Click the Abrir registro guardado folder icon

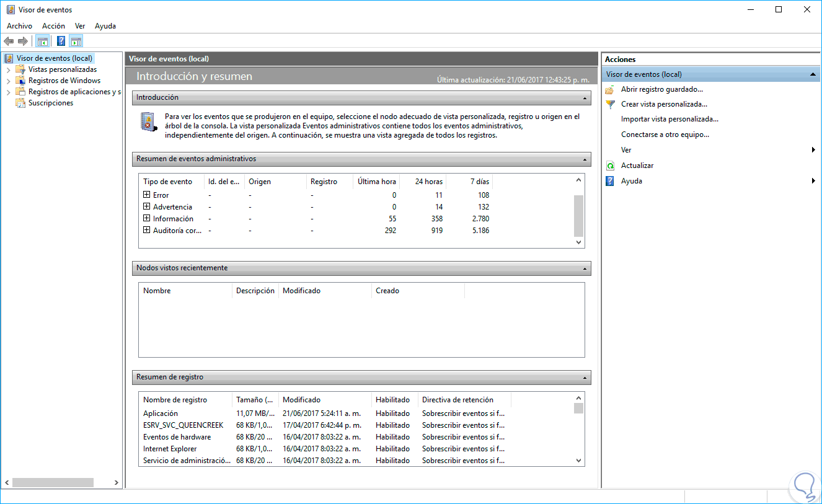(610, 90)
